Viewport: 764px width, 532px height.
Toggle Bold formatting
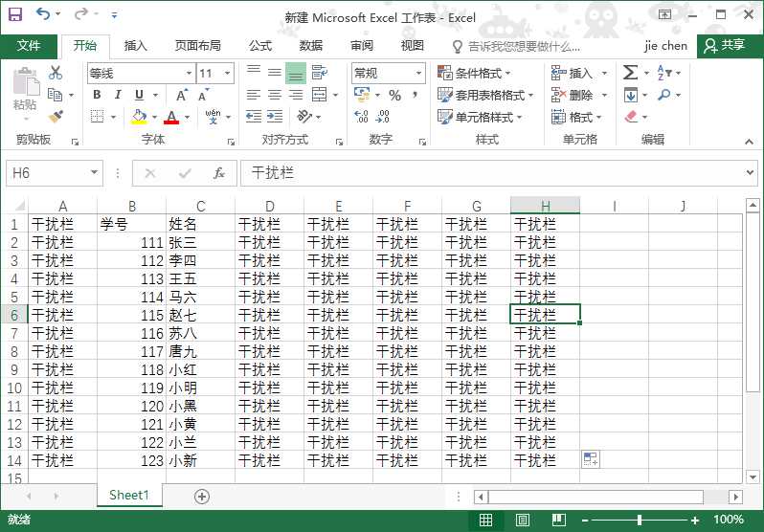[x=97, y=95]
